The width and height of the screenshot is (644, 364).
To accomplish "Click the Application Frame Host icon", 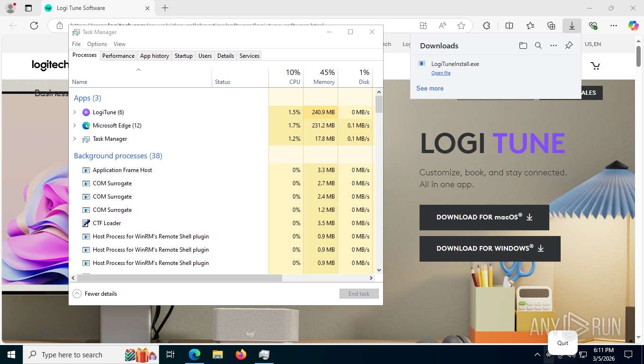I will point(86,170).
